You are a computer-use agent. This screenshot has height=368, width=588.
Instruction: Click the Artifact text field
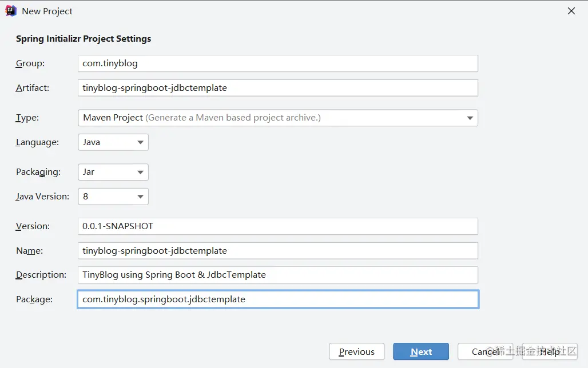coord(277,88)
